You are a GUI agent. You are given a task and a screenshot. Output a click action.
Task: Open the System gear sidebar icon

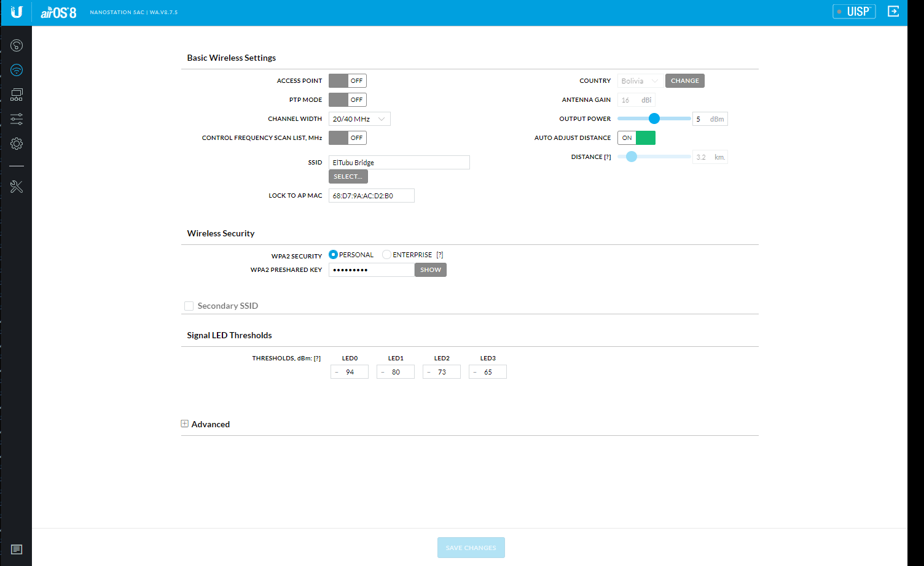click(x=17, y=144)
